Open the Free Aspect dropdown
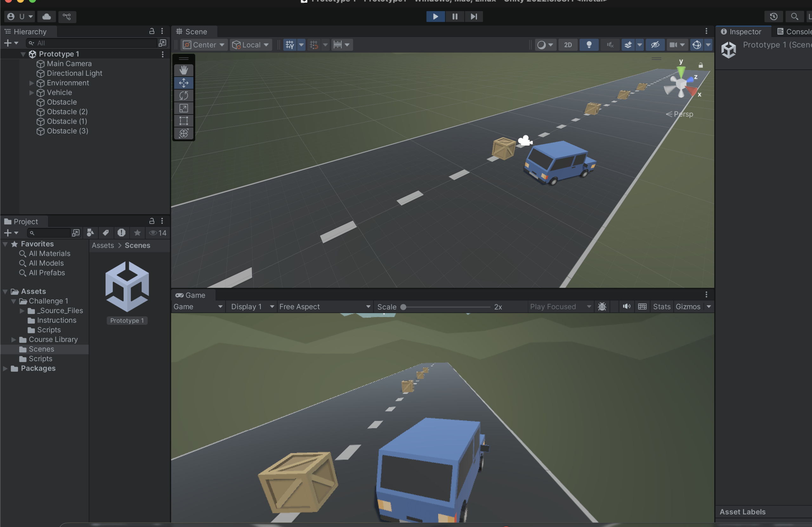812x527 pixels. pyautogui.click(x=325, y=306)
